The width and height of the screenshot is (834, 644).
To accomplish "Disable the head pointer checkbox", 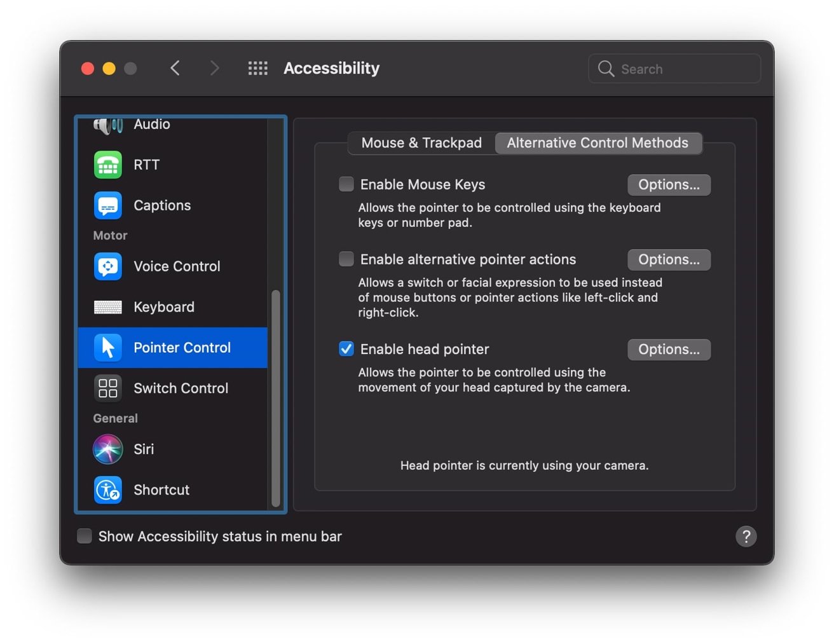I will point(346,349).
